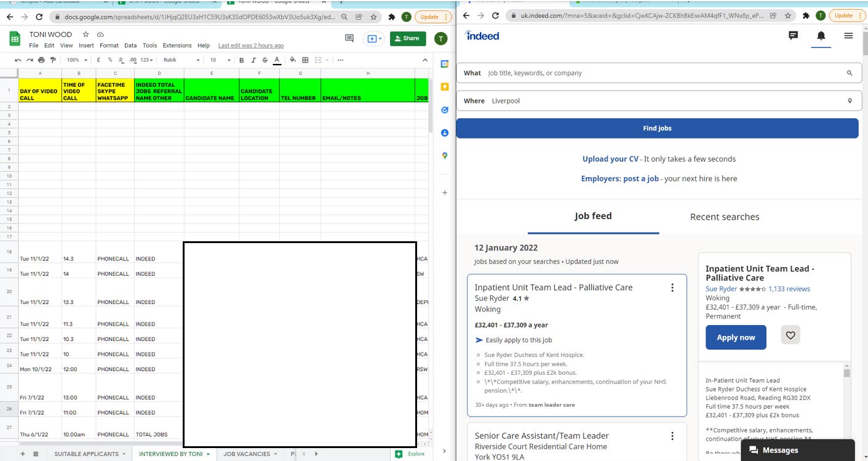This screenshot has width=868, height=461.
Task: Click the Find jobs button
Action: coord(657,128)
